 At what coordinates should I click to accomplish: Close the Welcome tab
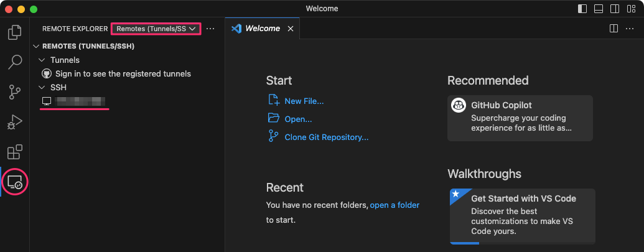[x=291, y=29]
